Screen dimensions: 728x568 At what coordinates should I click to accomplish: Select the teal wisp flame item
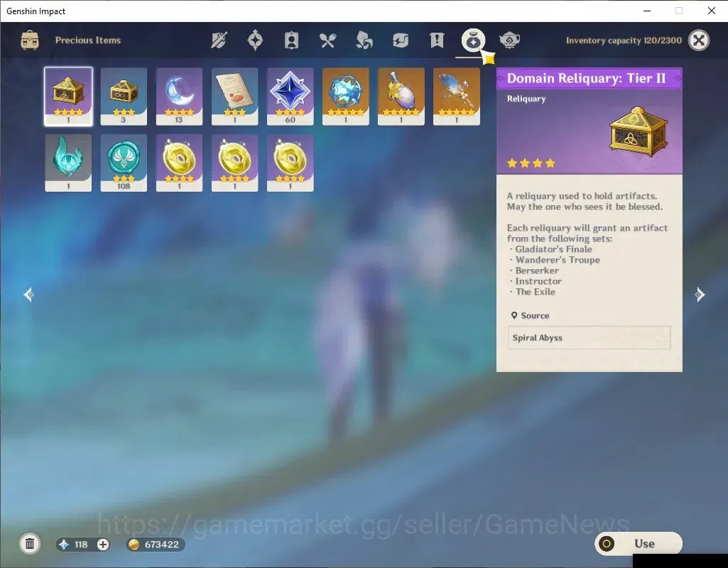pyautogui.click(x=68, y=163)
